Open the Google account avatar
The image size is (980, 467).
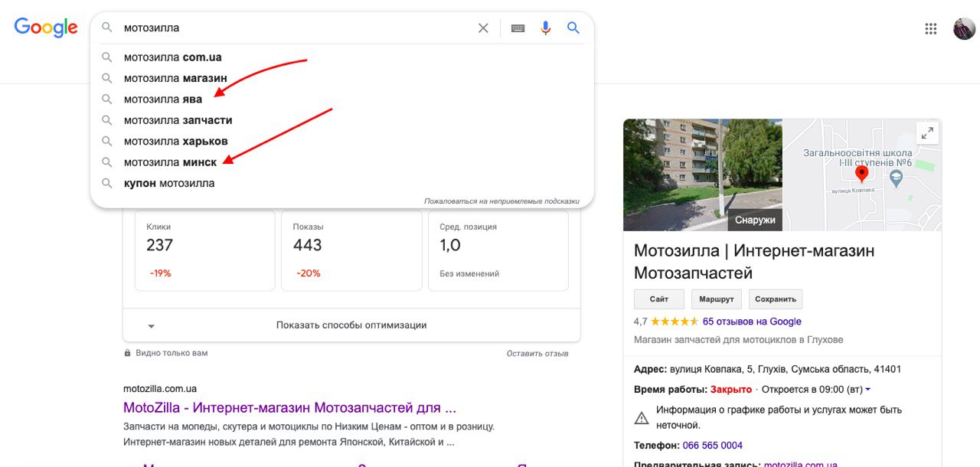coord(964,29)
